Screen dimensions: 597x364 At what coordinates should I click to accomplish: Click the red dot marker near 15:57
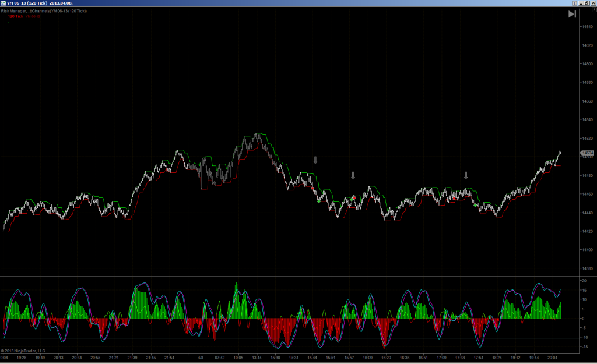354,197
